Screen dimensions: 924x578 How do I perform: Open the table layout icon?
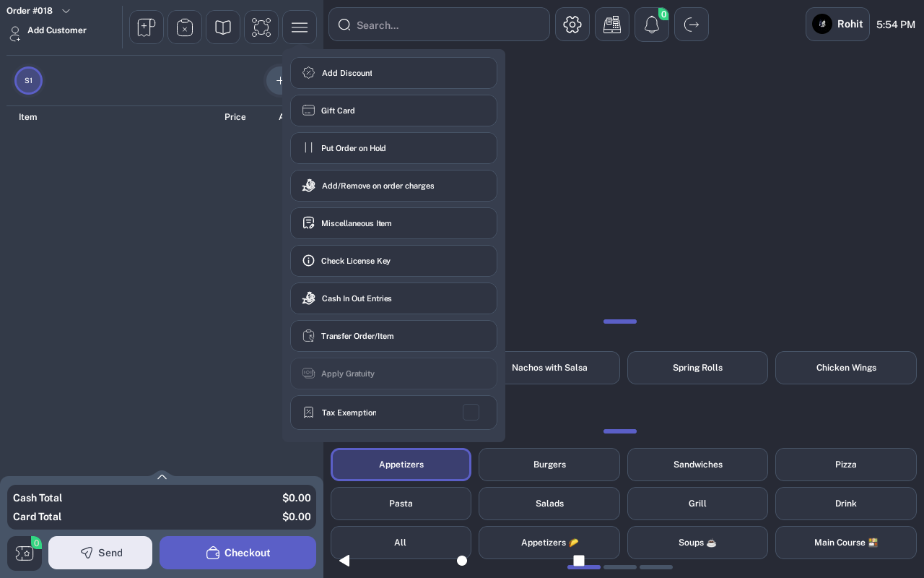261,27
